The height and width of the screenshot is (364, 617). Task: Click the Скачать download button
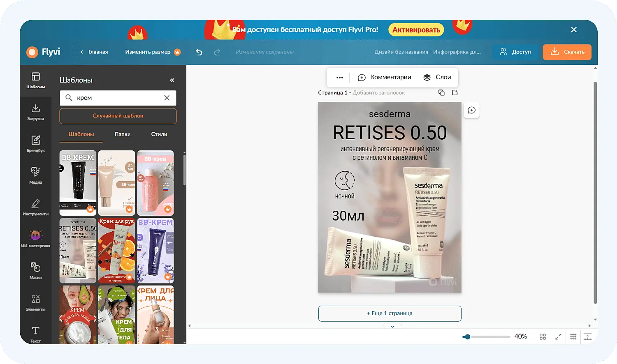567,52
